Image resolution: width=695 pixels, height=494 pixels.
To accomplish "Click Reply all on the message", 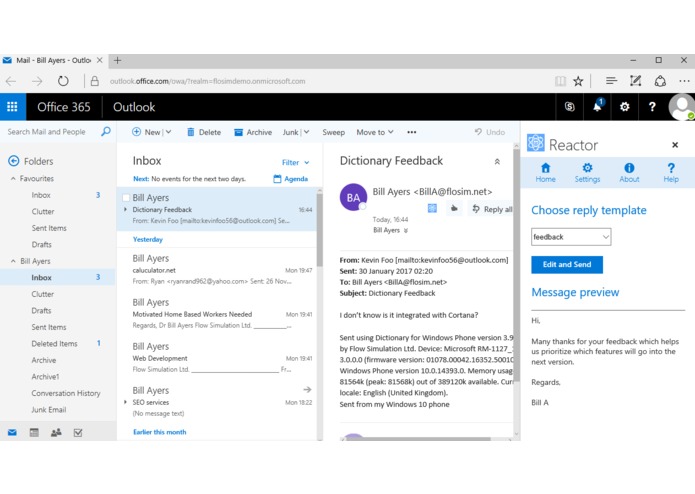I will (x=492, y=209).
